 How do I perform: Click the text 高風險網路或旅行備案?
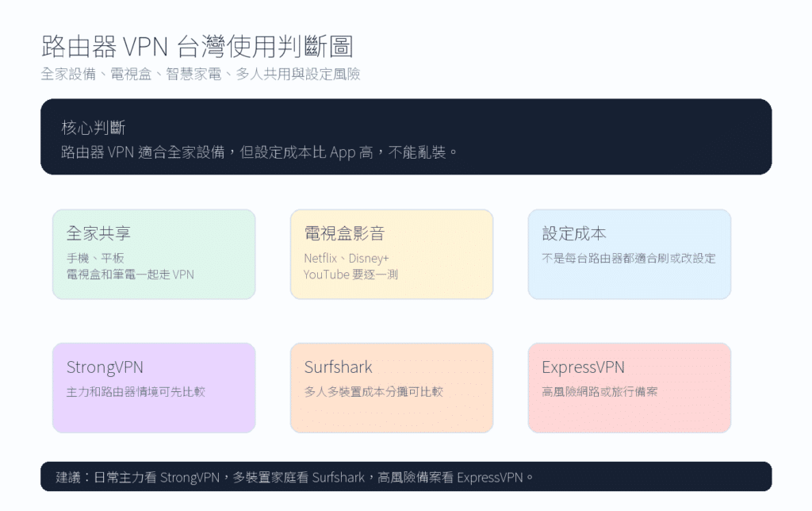(x=599, y=392)
